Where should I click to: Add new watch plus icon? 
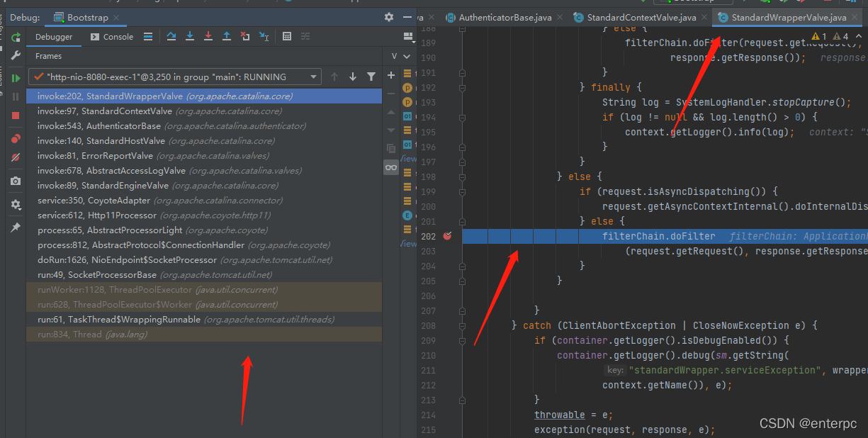[x=391, y=75]
